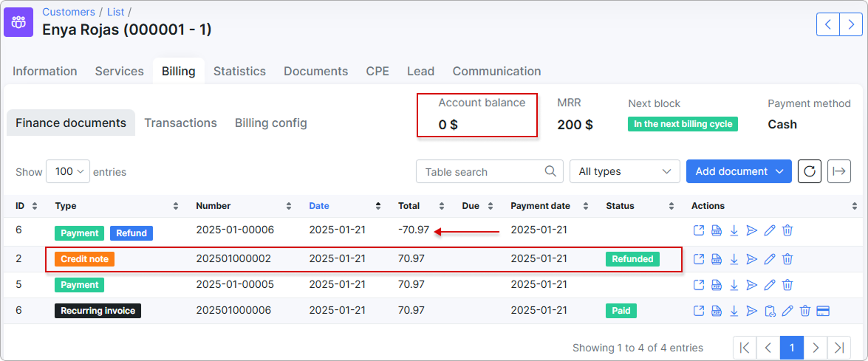Go to last page of results
The image size is (868, 361).
[839, 348]
